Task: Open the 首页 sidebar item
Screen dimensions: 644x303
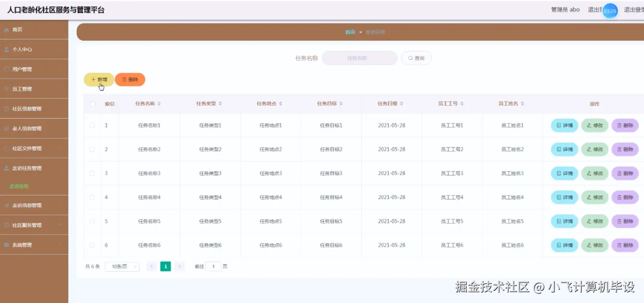Action: click(x=34, y=30)
